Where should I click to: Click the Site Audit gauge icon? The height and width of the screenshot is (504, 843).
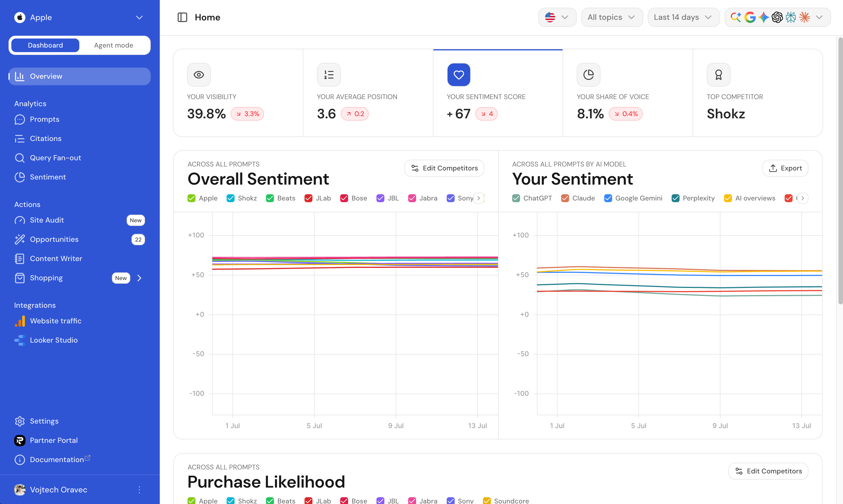pyautogui.click(x=20, y=220)
